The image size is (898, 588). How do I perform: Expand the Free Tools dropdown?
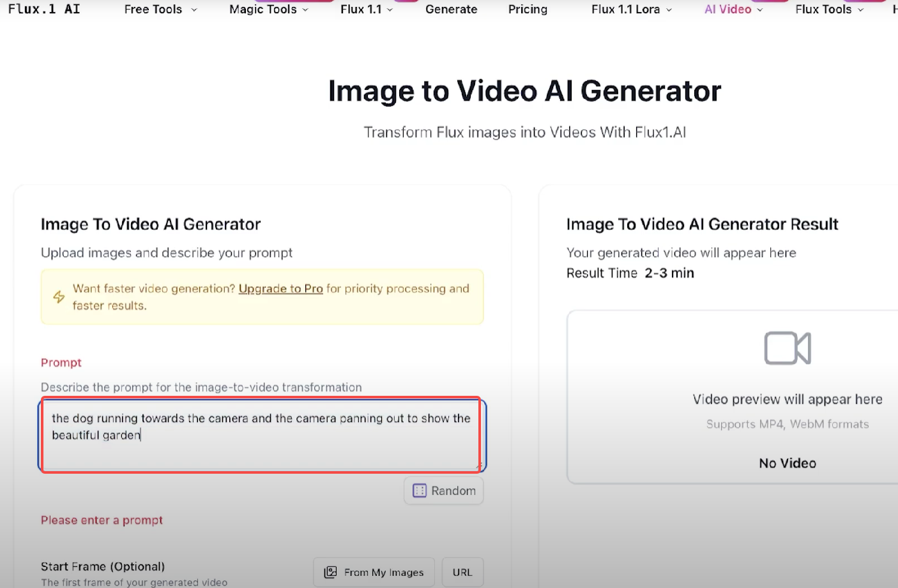tap(159, 9)
